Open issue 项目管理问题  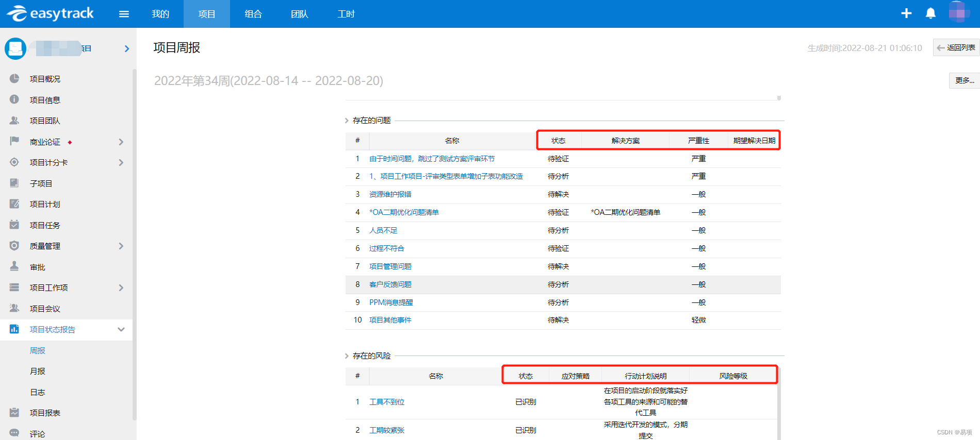pos(390,266)
